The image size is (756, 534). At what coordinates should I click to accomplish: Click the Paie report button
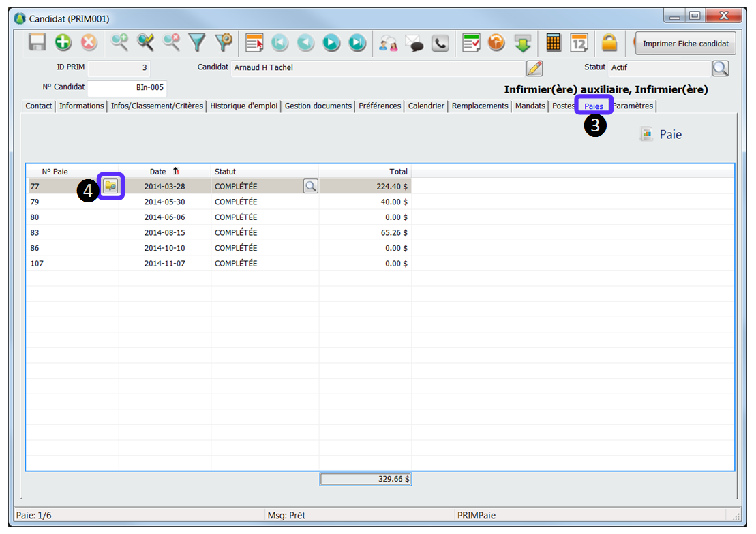[661, 135]
